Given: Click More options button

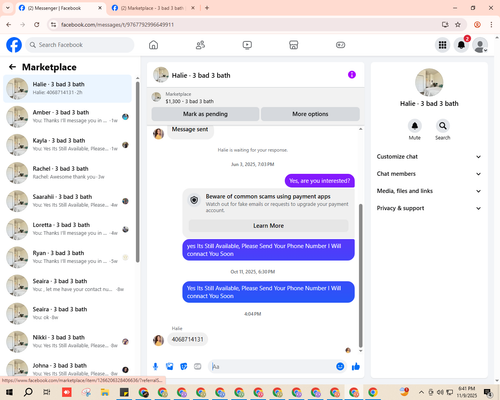Looking at the screenshot, I should pos(310,114).
